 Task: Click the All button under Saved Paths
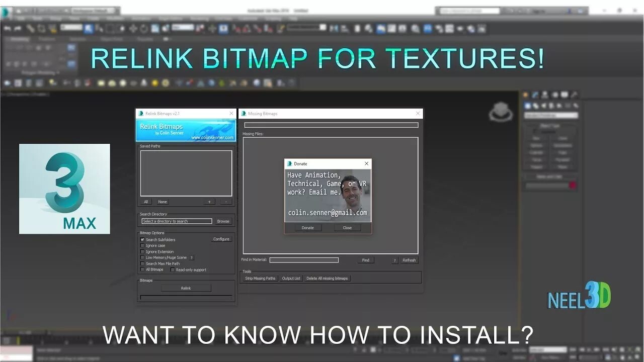(x=146, y=202)
